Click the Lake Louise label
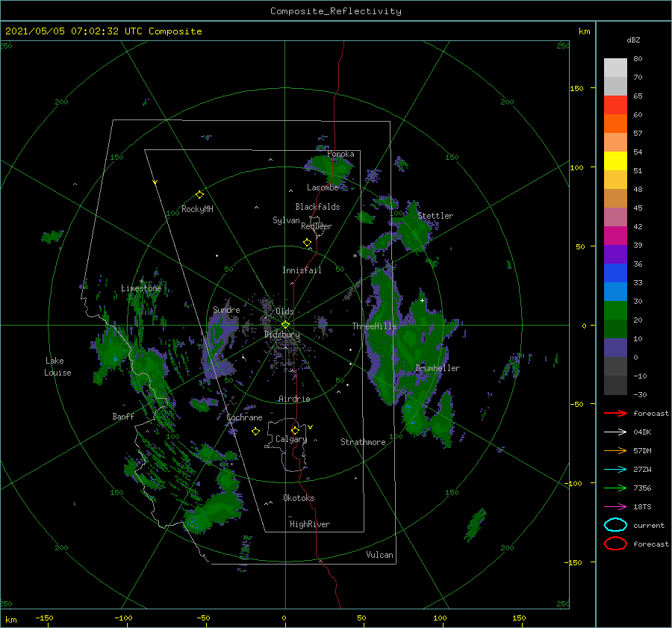The width and height of the screenshot is (672, 628). (57, 367)
